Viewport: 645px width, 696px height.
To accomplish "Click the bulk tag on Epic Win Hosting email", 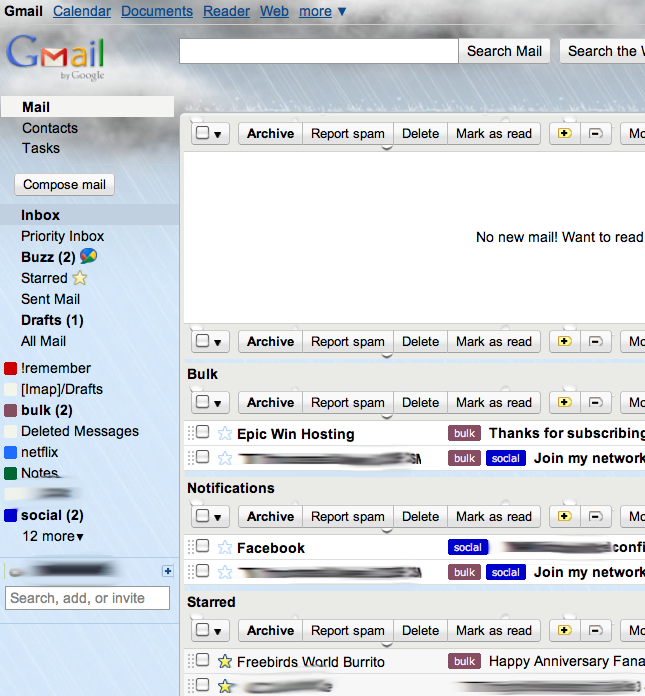I will click(464, 433).
